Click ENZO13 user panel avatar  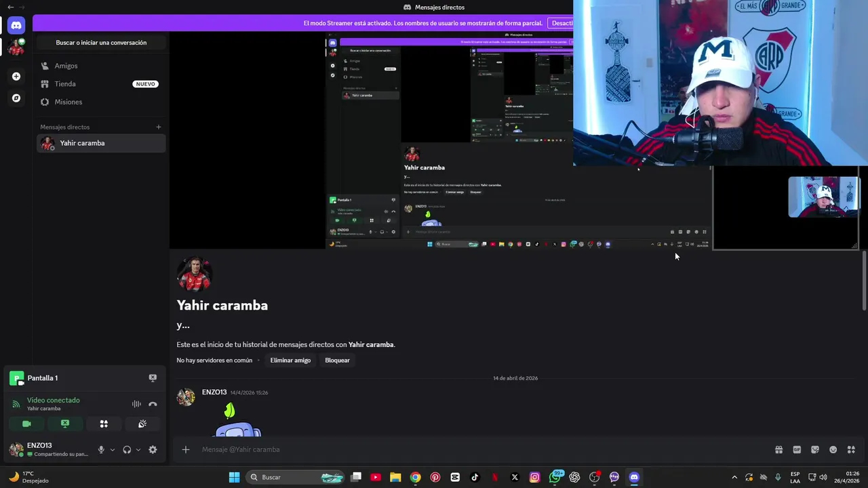pos(16,449)
